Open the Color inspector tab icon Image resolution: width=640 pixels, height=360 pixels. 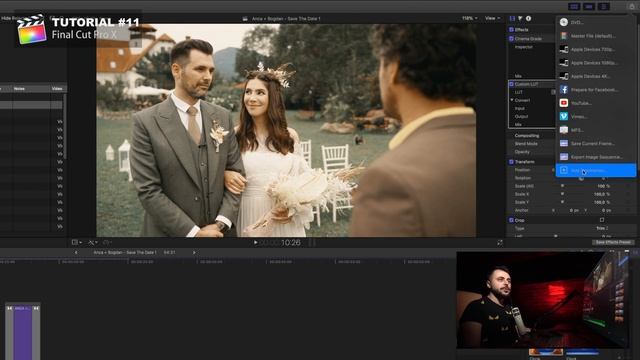pyautogui.click(x=520, y=18)
